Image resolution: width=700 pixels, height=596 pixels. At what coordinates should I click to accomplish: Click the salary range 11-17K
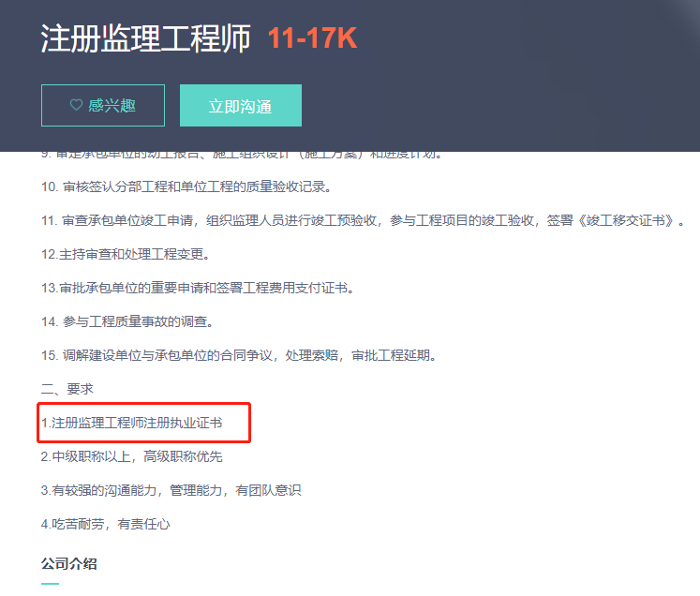tap(312, 38)
